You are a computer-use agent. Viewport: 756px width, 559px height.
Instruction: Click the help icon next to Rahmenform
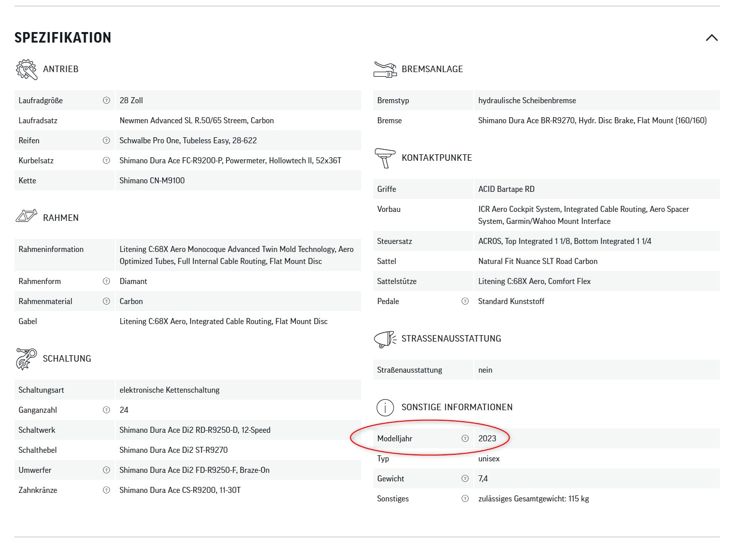106,281
